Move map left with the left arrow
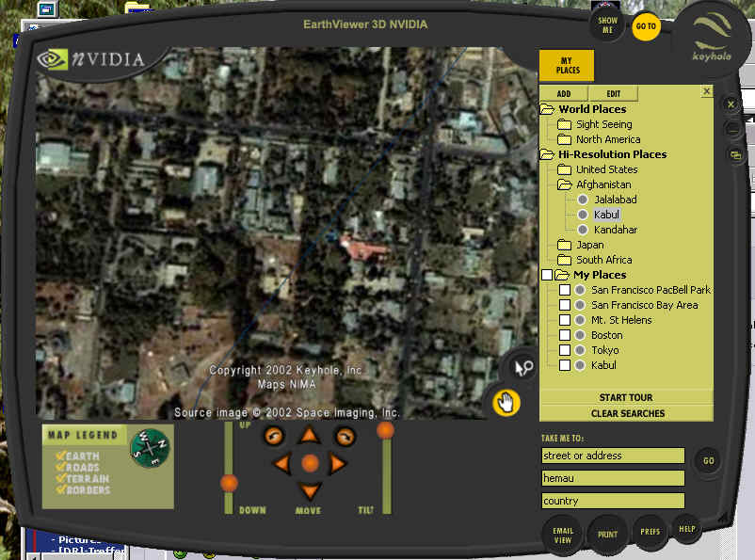The width and height of the screenshot is (755, 560). [281, 464]
